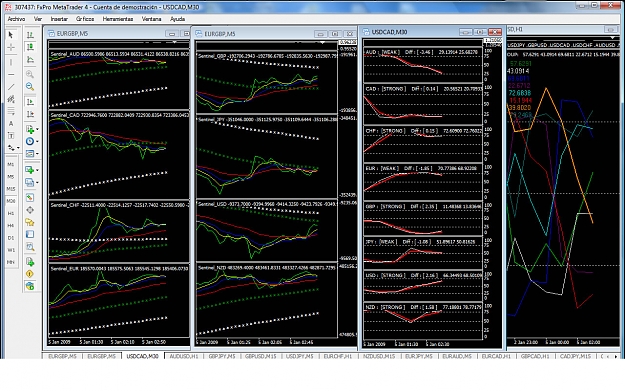Set timeframe to M30
The height and width of the screenshot is (391, 625).
point(11,201)
